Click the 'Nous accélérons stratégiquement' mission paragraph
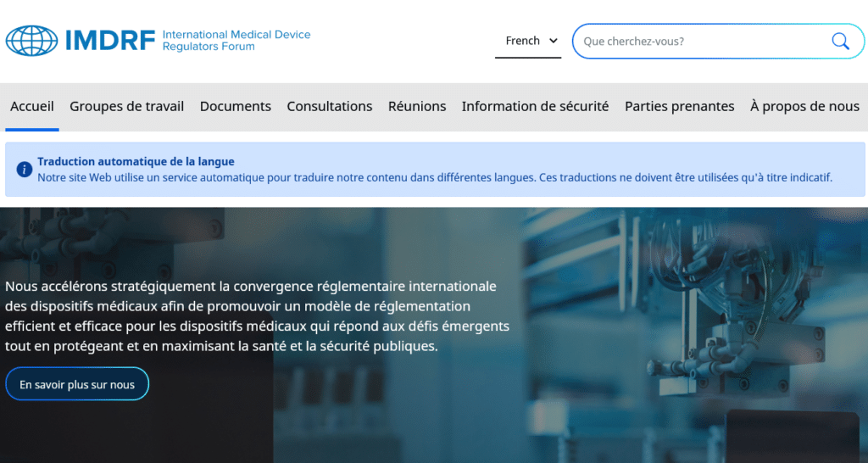Image resolution: width=868 pixels, height=463 pixels. click(258, 315)
